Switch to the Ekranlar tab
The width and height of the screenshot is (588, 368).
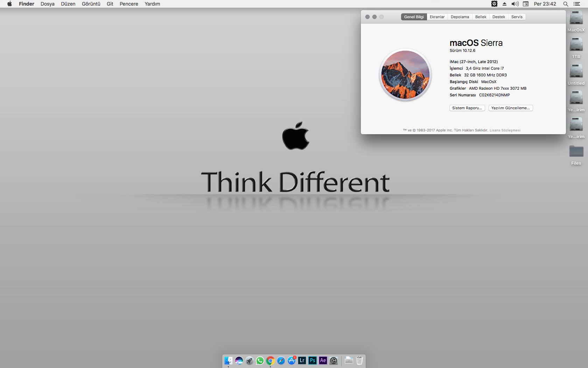437,17
